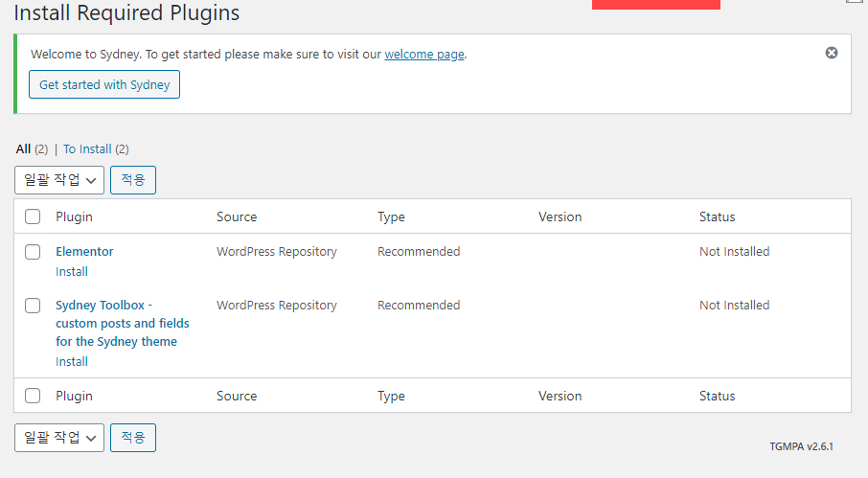Click Sydney Toolbox's Not Installed status
Image resolution: width=868 pixels, height=478 pixels.
click(x=735, y=306)
